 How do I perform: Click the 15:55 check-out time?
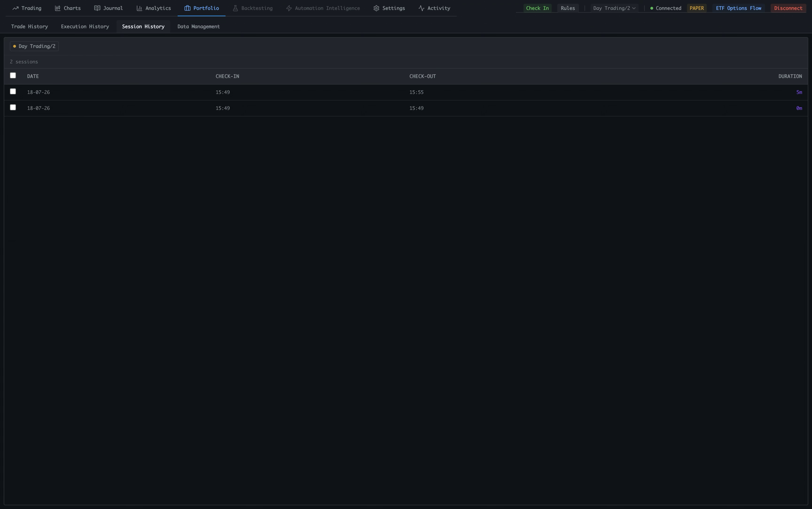click(x=416, y=92)
